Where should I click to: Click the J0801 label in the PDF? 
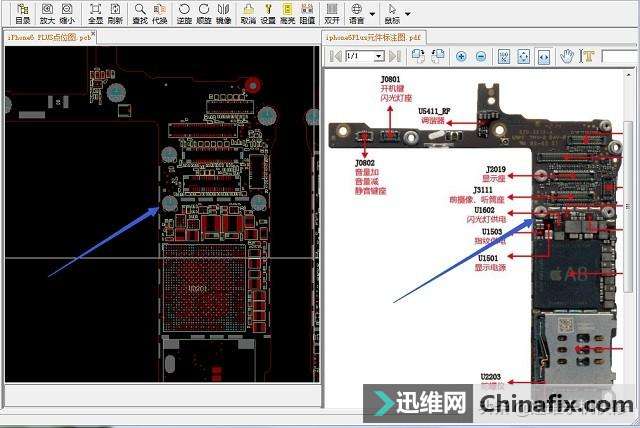coord(391,79)
